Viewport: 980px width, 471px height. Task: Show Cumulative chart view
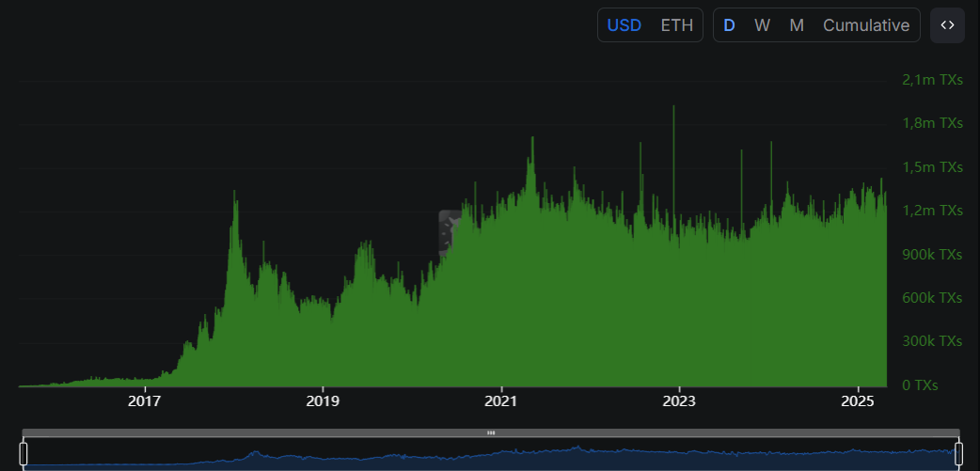pyautogui.click(x=865, y=25)
